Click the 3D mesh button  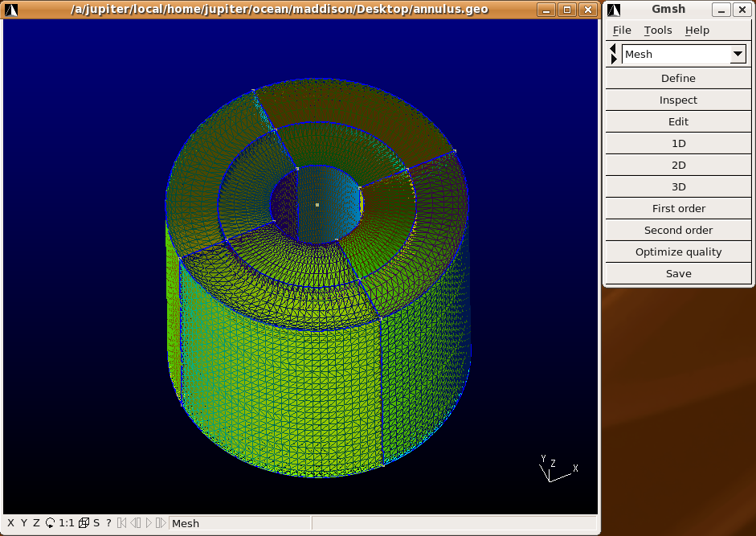678,186
